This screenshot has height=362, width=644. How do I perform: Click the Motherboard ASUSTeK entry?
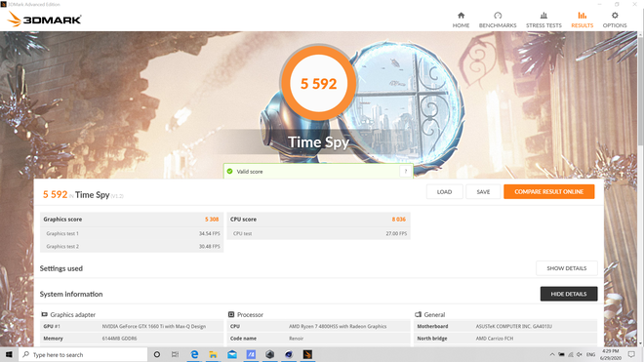click(x=505, y=326)
